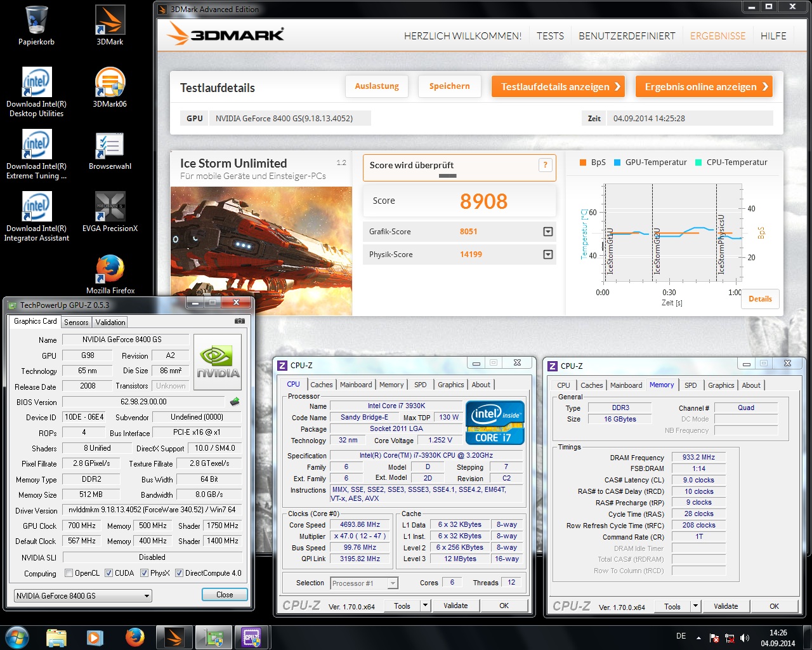Image resolution: width=812 pixels, height=650 pixels.
Task: Launch Mozilla Firefox from the desktop
Action: [x=110, y=274]
